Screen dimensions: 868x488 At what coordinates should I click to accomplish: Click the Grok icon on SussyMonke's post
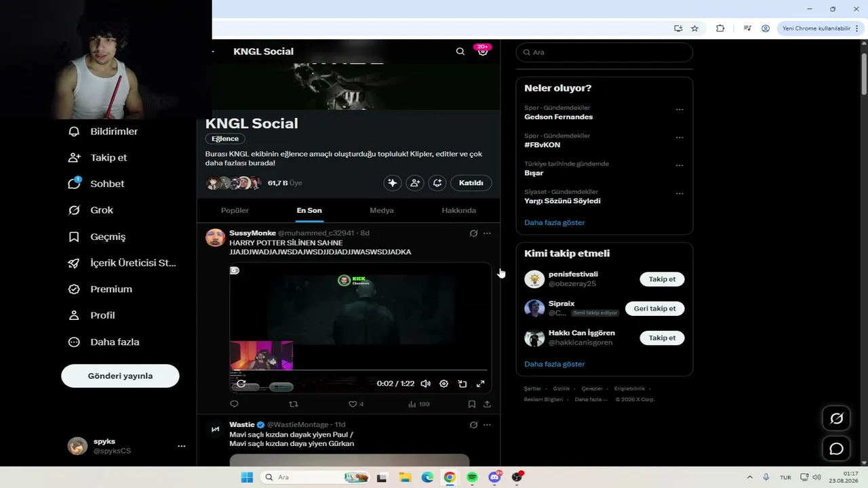pyautogui.click(x=473, y=233)
